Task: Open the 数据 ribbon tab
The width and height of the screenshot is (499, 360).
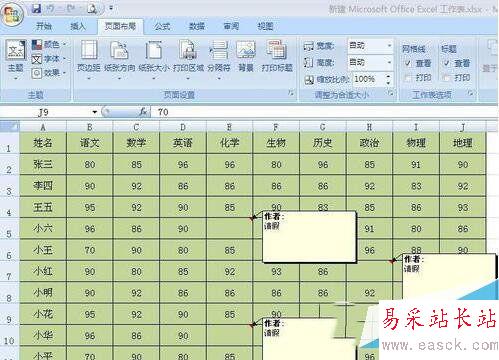Action: click(197, 26)
